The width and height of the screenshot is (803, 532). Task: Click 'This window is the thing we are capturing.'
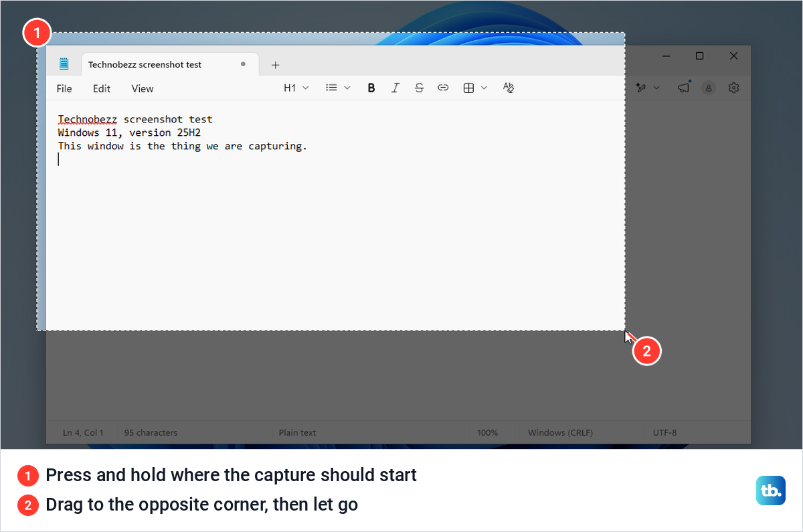[183, 146]
